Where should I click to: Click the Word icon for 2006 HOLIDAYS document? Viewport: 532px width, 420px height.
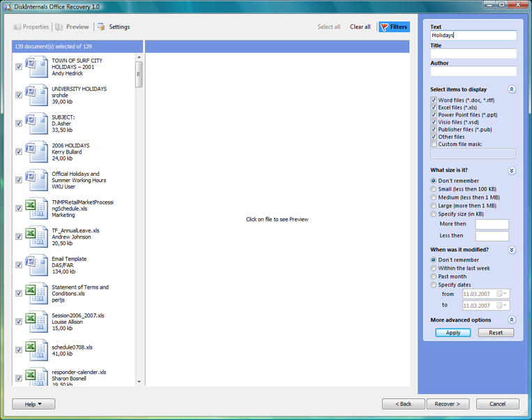click(x=36, y=151)
